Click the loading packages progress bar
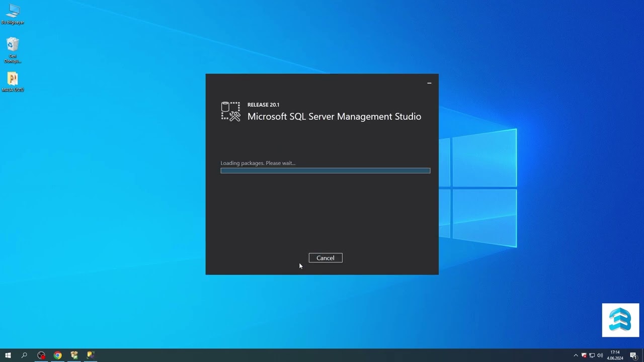 [326, 170]
